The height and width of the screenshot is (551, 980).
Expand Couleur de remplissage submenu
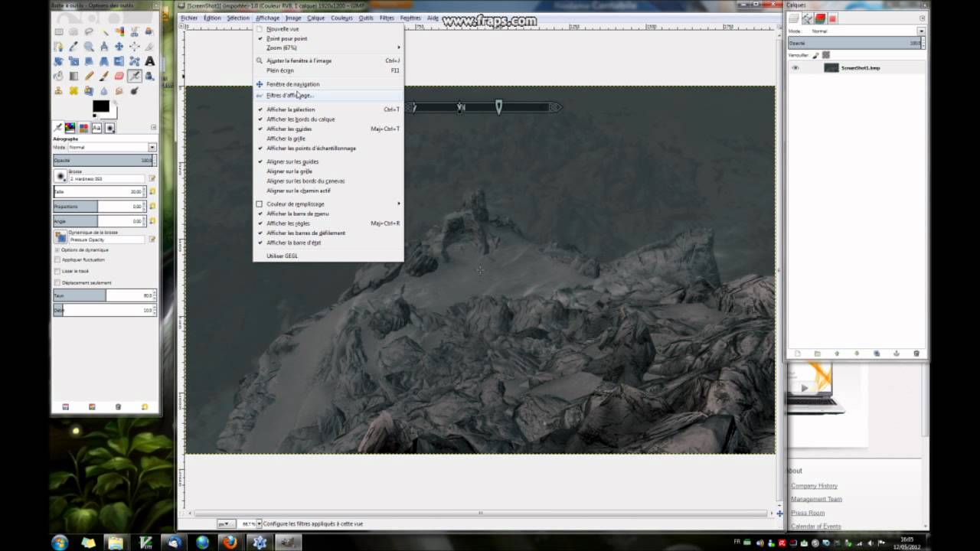click(x=328, y=204)
